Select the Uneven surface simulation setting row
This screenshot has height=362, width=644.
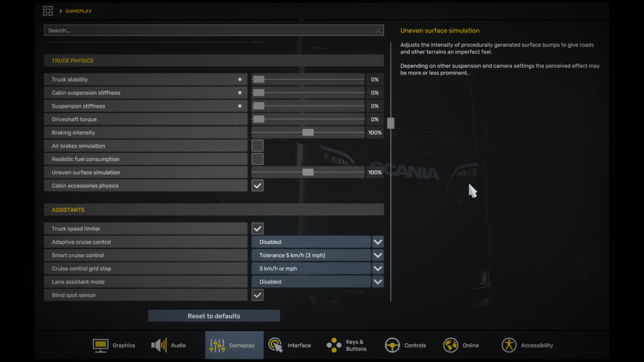[x=146, y=172]
